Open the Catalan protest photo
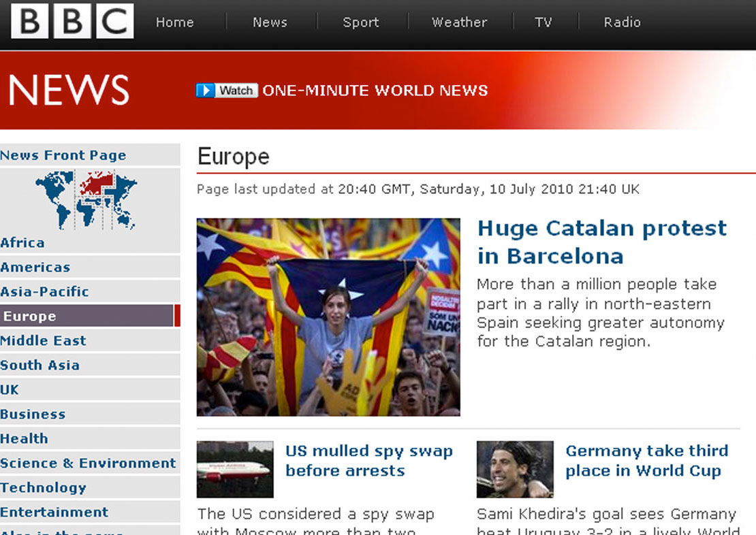 click(x=328, y=317)
